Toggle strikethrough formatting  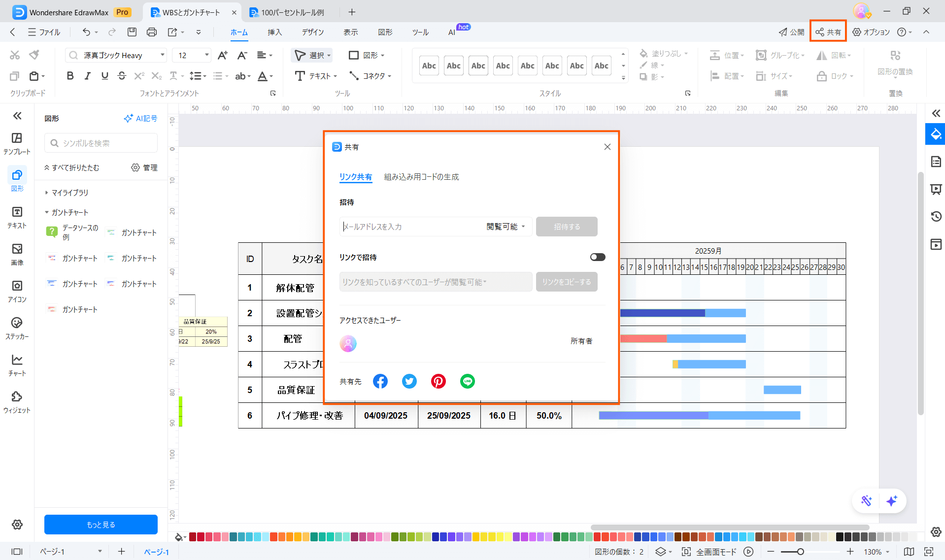click(x=122, y=76)
